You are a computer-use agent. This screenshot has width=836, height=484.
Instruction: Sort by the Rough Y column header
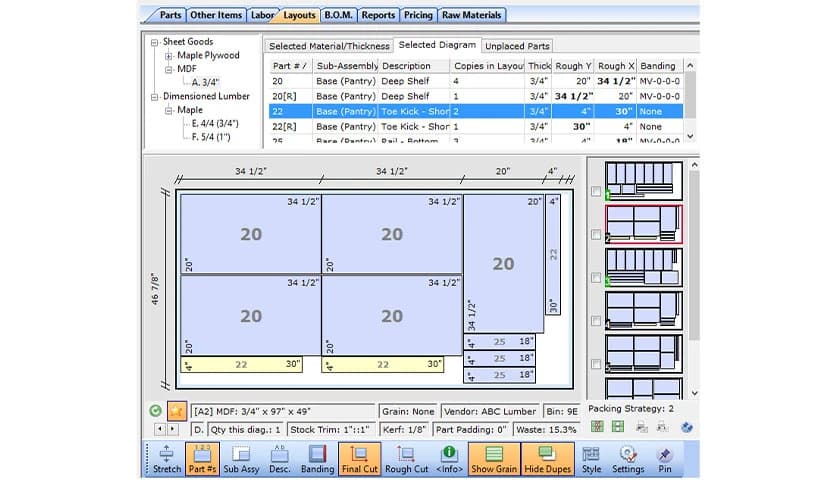573,66
